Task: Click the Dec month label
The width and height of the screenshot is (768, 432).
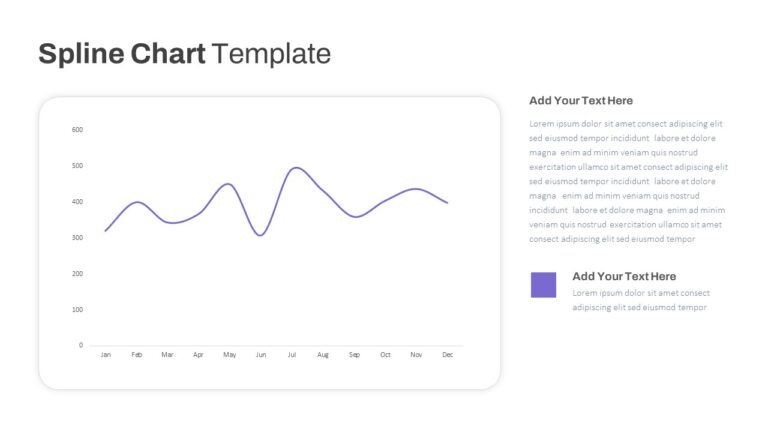Action: [448, 355]
